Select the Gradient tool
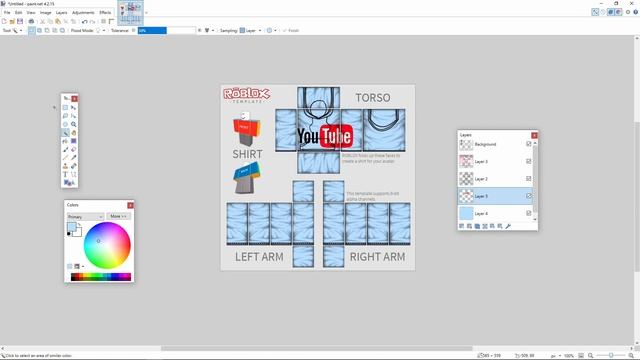This screenshot has height=360, width=640. point(73,141)
